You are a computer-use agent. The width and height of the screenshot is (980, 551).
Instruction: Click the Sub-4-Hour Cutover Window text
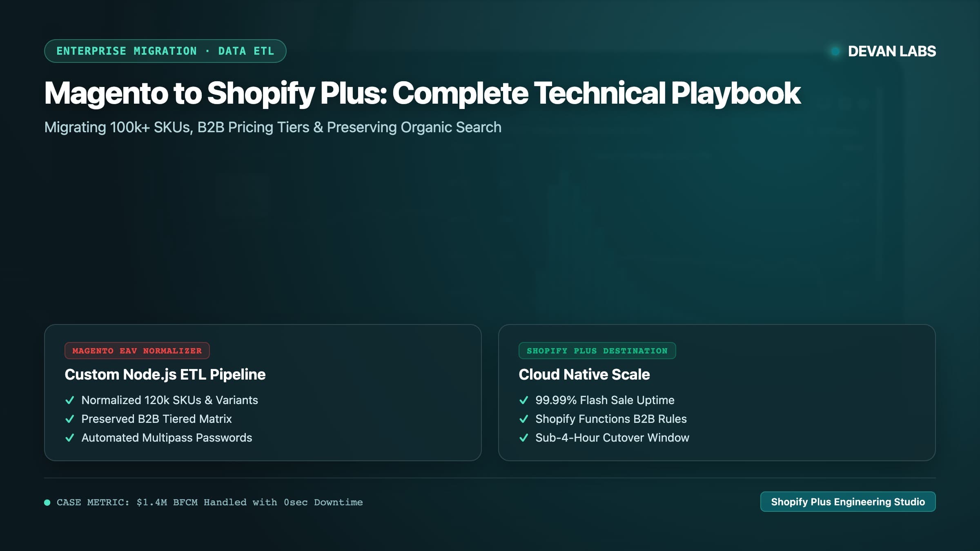612,438
